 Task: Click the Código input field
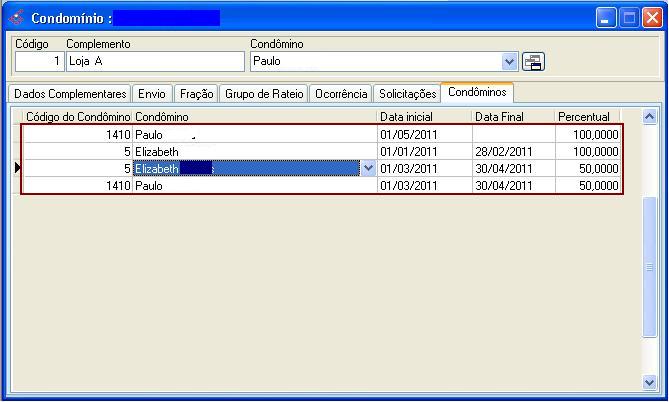(39, 62)
